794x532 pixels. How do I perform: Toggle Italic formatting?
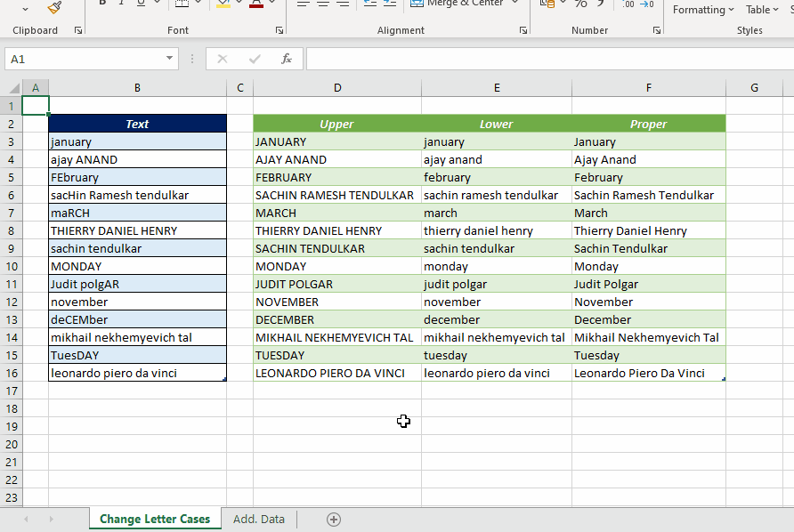(122, 3)
